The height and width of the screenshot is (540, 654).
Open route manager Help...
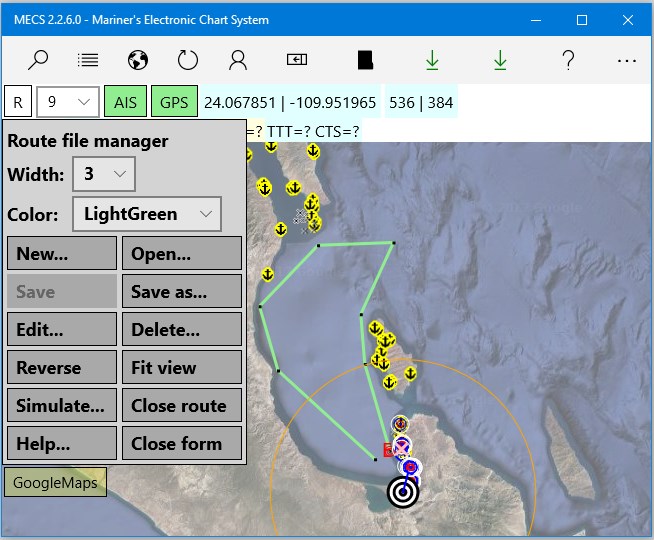point(62,443)
